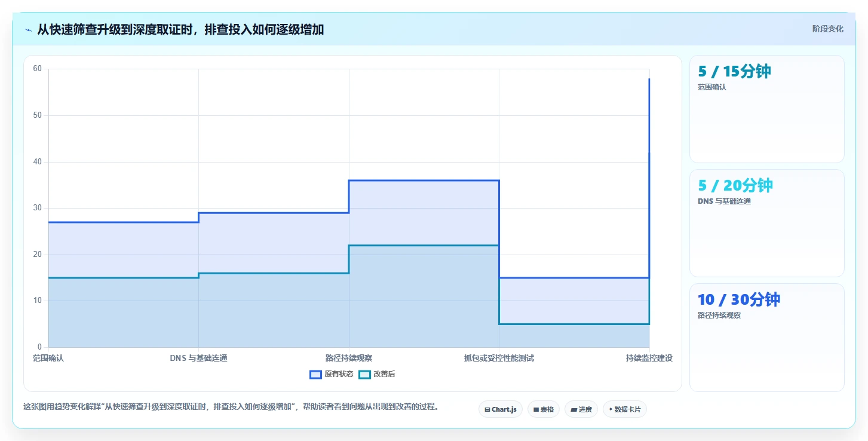868x441 pixels.
Task: Click the 数据卡片 tag pill
Action: (625, 409)
